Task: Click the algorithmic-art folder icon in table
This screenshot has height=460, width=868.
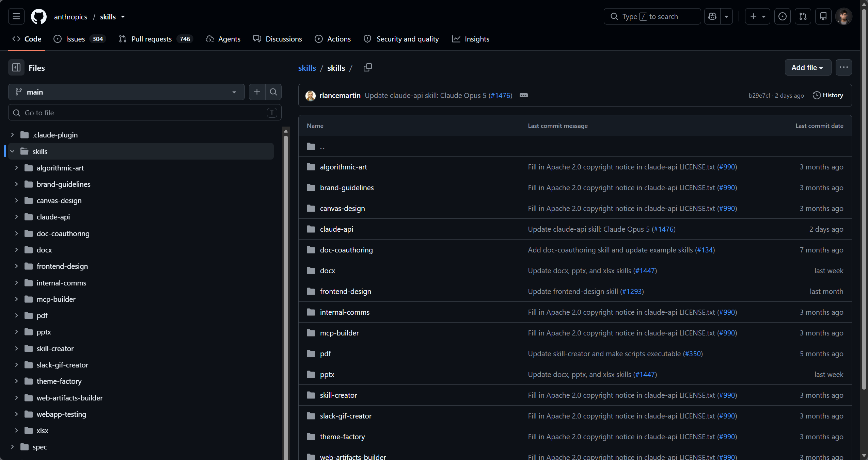Action: coord(311,167)
